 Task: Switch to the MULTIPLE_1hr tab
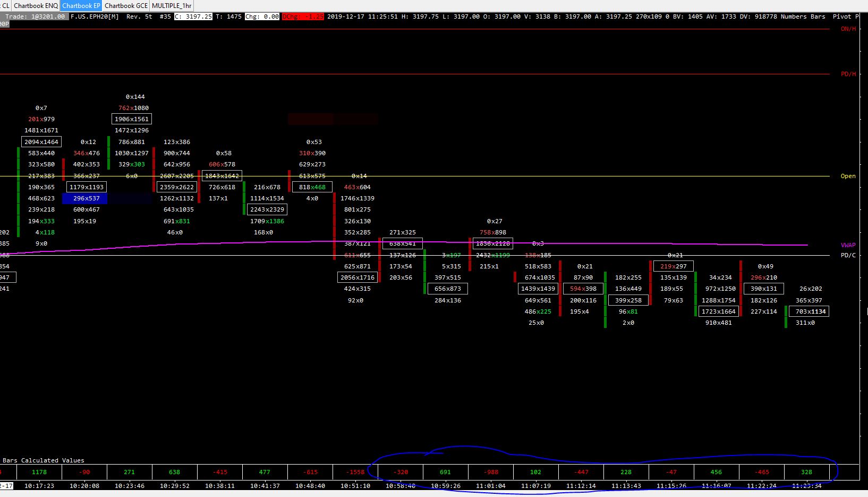172,5
